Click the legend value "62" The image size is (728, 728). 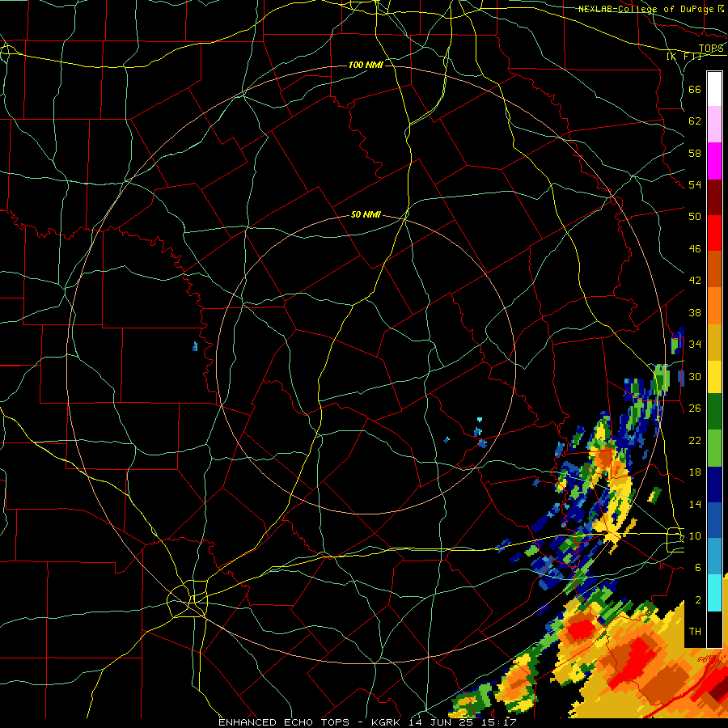(x=695, y=121)
